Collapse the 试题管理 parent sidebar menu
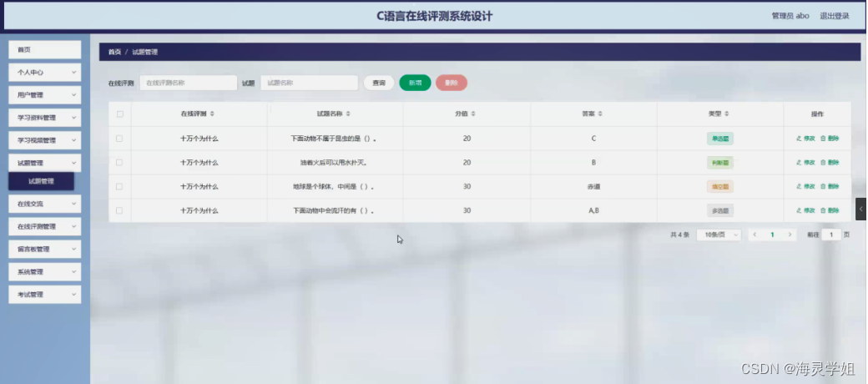Image resolution: width=868 pixels, height=384 pixels. pyautogui.click(x=45, y=164)
